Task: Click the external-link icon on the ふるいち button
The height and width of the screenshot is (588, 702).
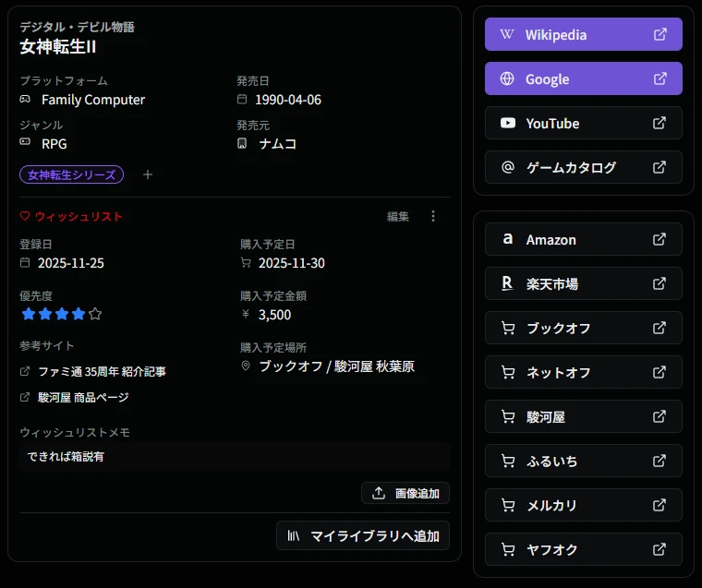Action: [660, 461]
